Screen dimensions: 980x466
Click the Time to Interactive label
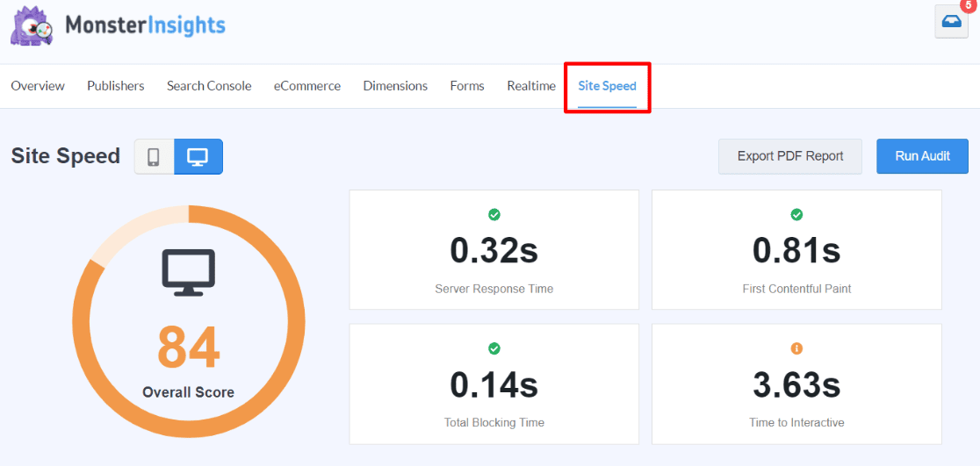(x=796, y=423)
